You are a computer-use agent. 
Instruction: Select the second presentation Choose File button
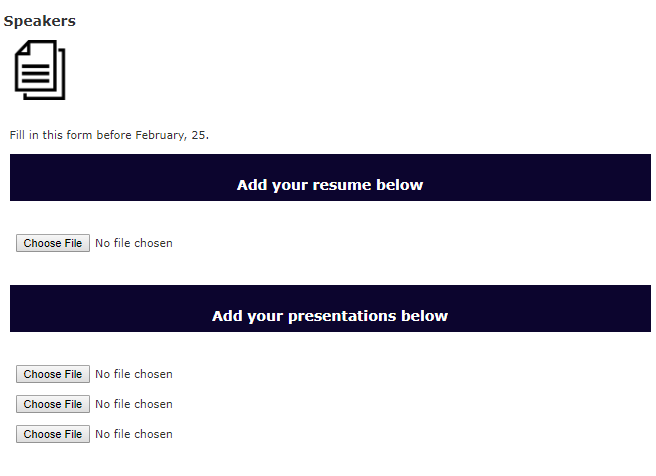click(53, 404)
